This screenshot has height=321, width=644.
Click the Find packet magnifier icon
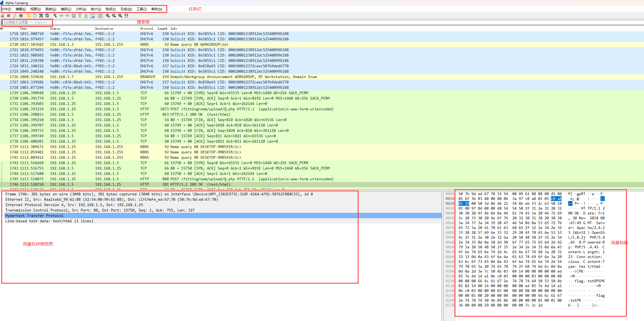[x=55, y=16]
